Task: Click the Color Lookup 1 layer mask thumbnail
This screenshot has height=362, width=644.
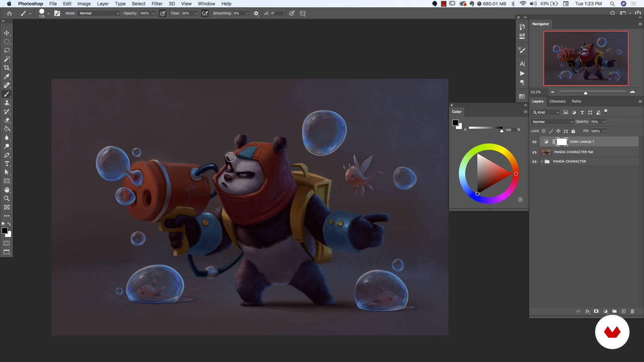Action: click(562, 142)
